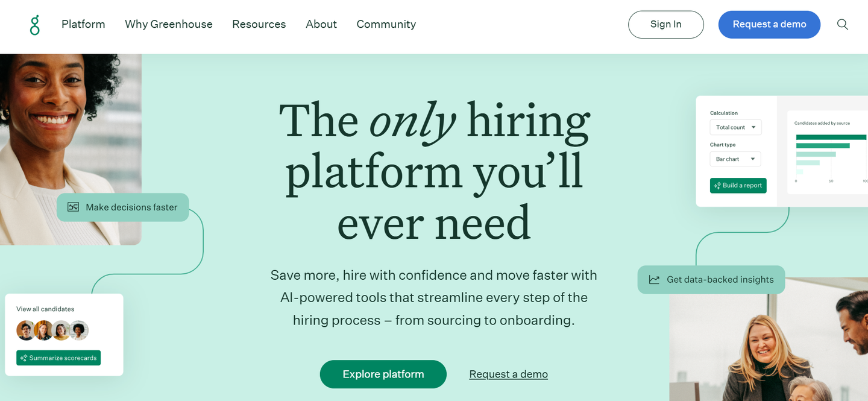Click the "View all candidates" text
The image size is (868, 401).
(x=45, y=309)
